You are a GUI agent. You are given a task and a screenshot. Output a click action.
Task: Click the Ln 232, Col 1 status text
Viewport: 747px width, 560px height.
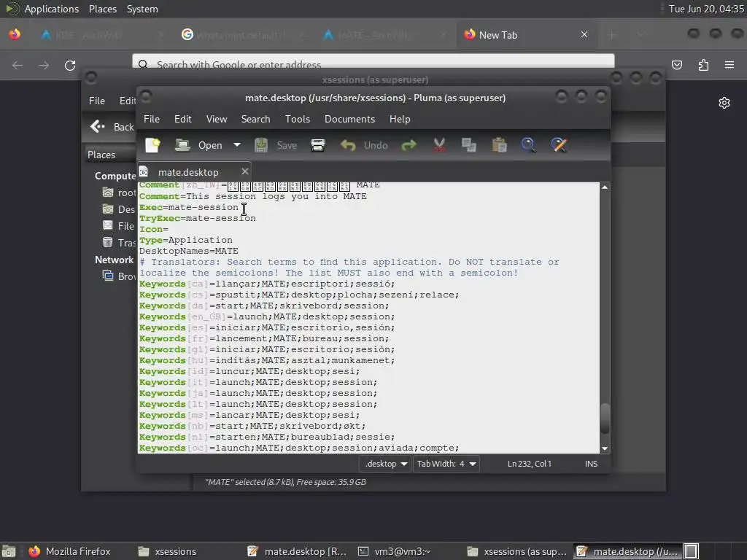530,464
